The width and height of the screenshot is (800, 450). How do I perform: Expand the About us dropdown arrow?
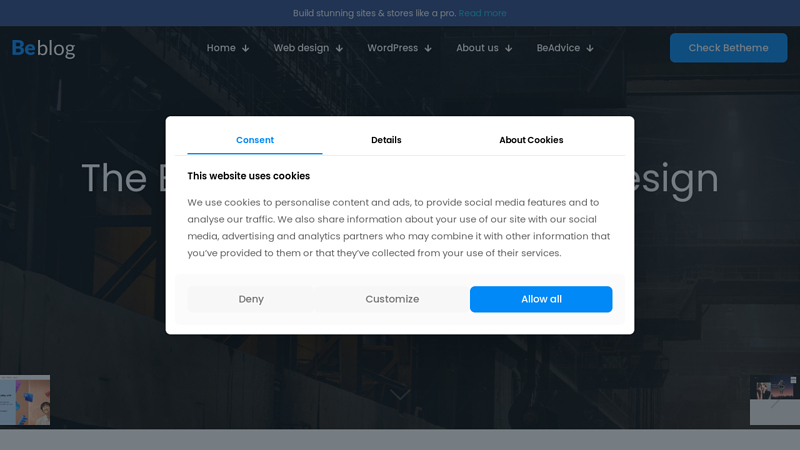pyautogui.click(x=509, y=48)
